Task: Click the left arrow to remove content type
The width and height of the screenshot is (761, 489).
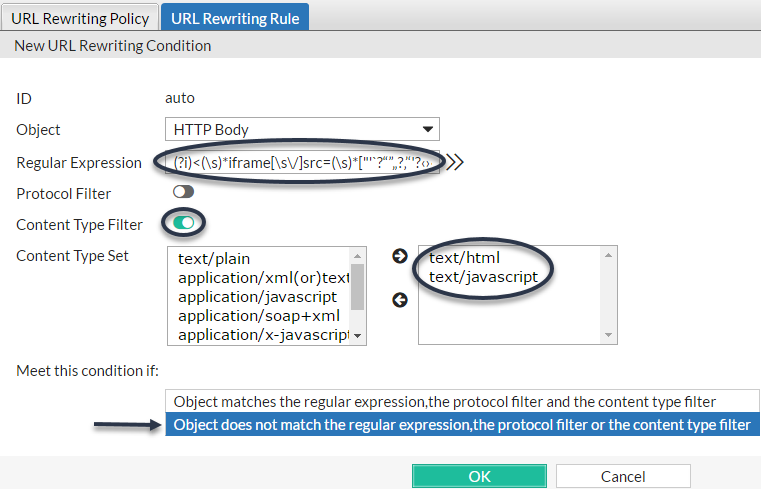Action: [x=400, y=300]
